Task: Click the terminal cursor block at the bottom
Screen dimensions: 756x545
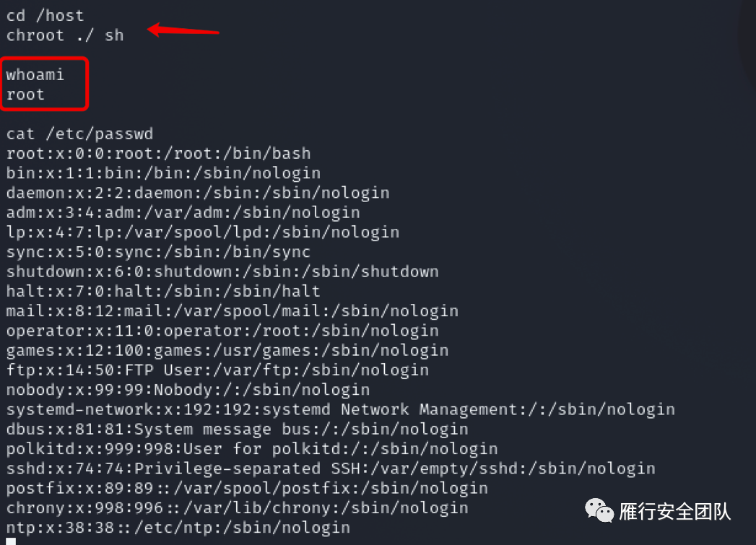Action: pos(11,541)
